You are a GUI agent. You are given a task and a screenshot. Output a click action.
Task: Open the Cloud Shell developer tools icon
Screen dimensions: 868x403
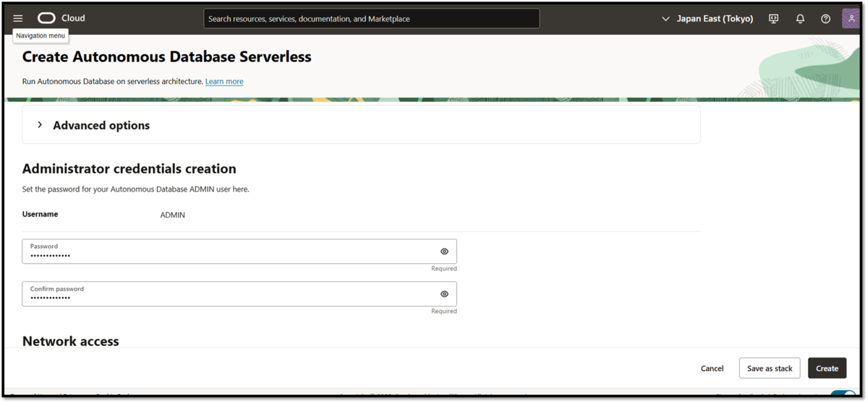coord(774,19)
